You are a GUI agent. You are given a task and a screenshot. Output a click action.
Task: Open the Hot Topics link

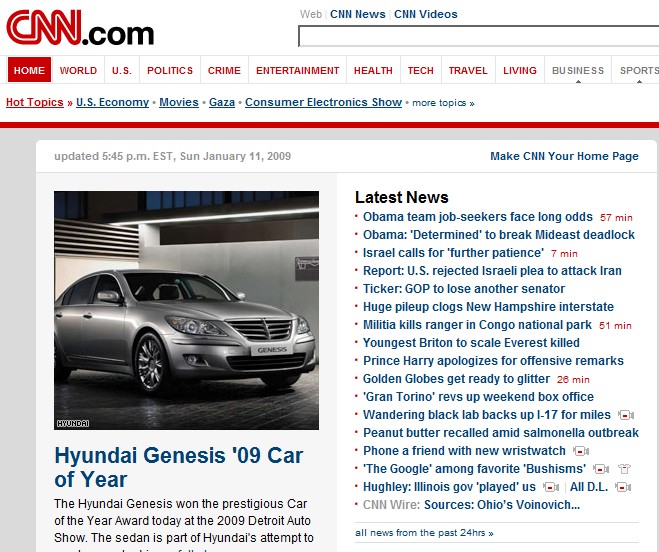[34, 102]
